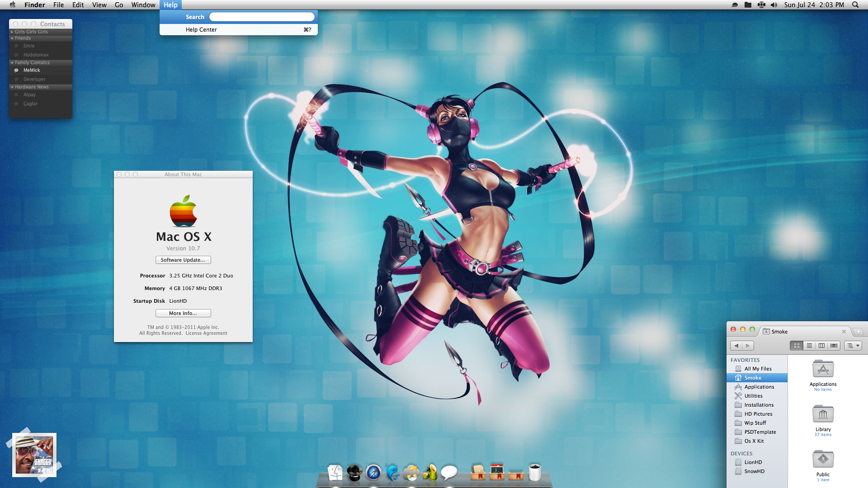The image size is (868, 488).
Task: Select contact MeMick in Contacts
Action: click(41, 70)
